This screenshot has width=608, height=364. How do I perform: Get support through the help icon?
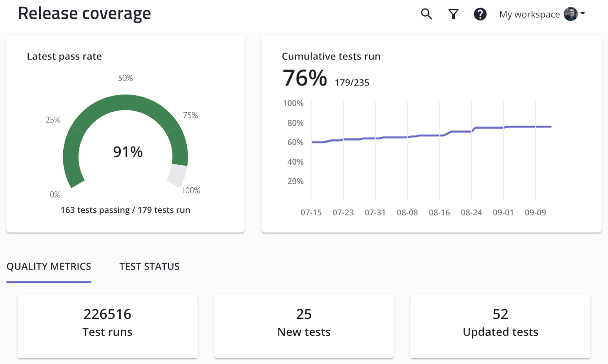(480, 14)
